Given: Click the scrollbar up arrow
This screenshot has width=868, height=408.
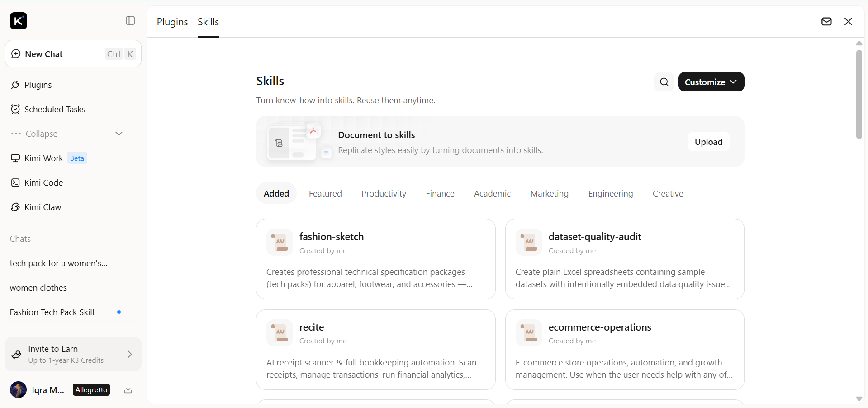Looking at the screenshot, I should coord(859,43).
